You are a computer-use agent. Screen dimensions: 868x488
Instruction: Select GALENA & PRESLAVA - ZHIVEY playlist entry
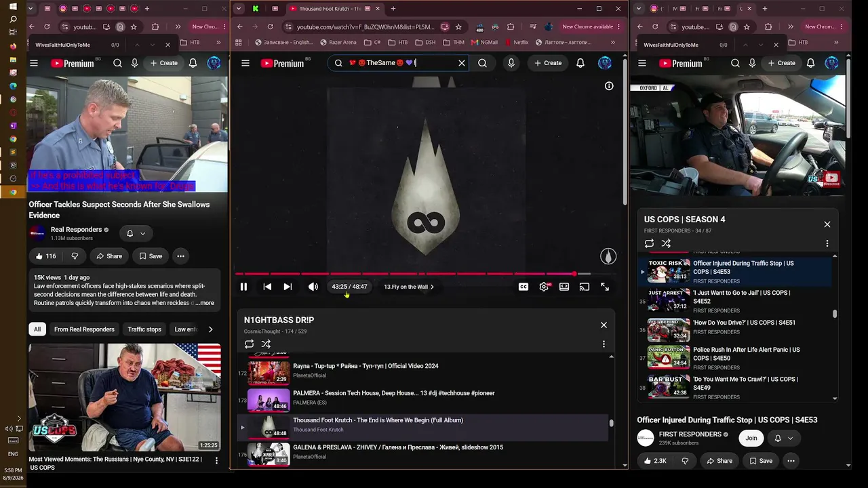click(424, 453)
